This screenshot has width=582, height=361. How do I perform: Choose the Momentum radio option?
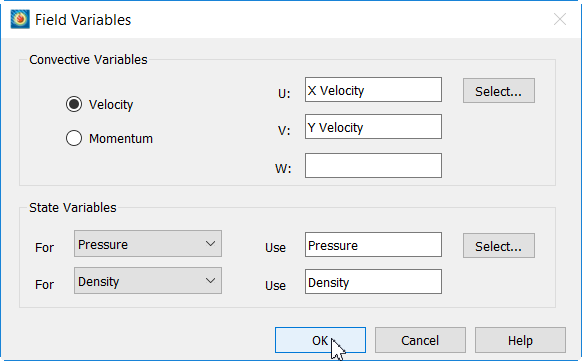click(74, 138)
